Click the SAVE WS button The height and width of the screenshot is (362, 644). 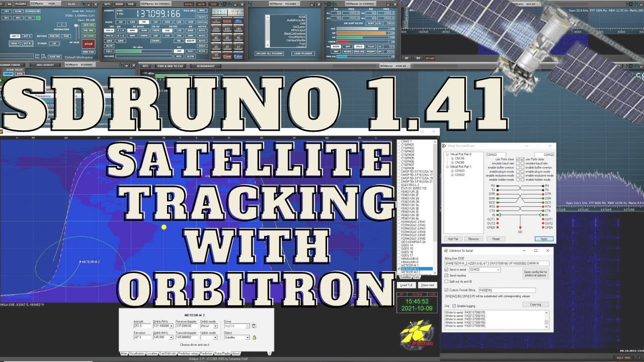pos(55,57)
